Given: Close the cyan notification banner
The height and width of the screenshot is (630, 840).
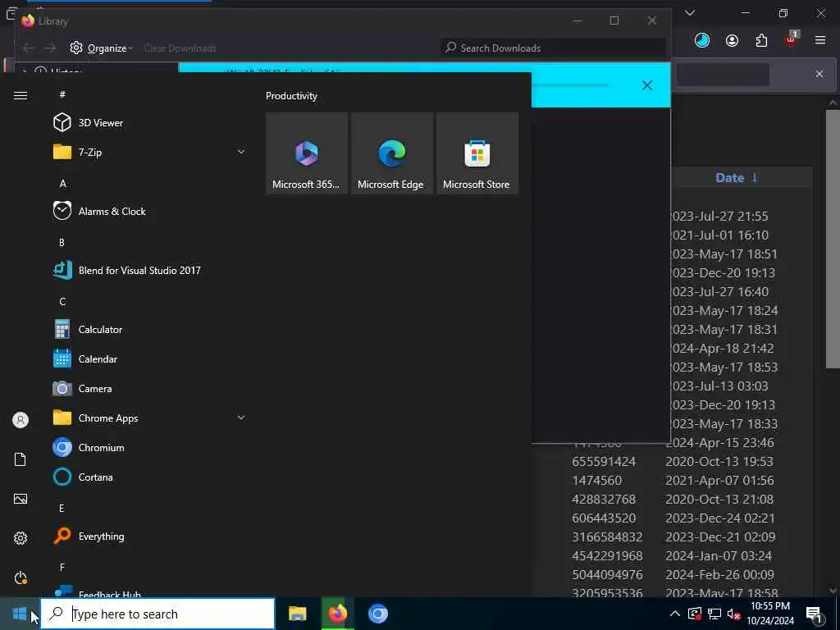Looking at the screenshot, I should pyautogui.click(x=647, y=85).
